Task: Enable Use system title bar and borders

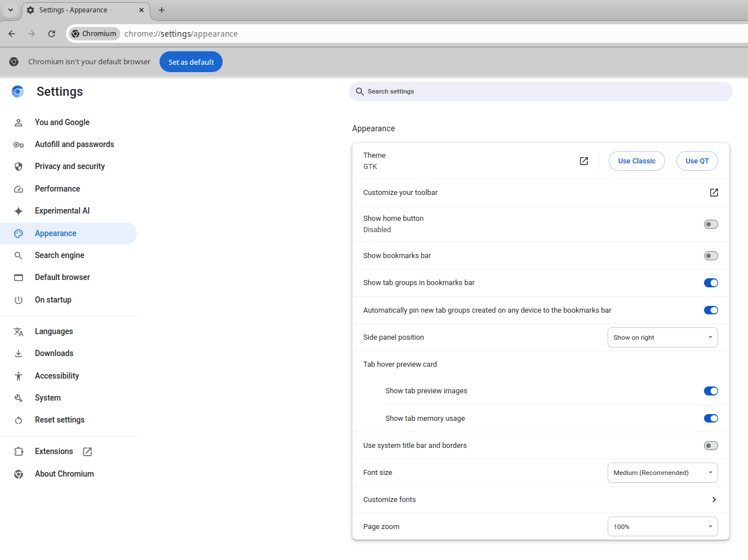Action: tap(711, 446)
